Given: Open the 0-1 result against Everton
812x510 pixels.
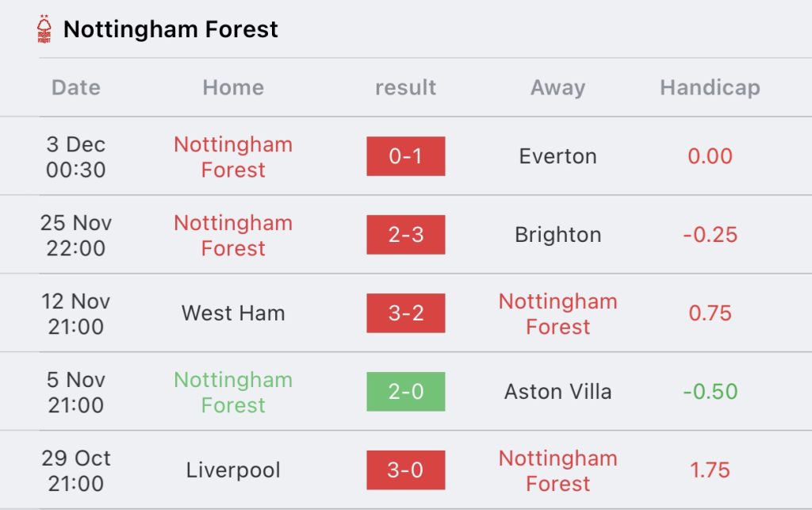Looking at the screenshot, I should click(x=405, y=156).
